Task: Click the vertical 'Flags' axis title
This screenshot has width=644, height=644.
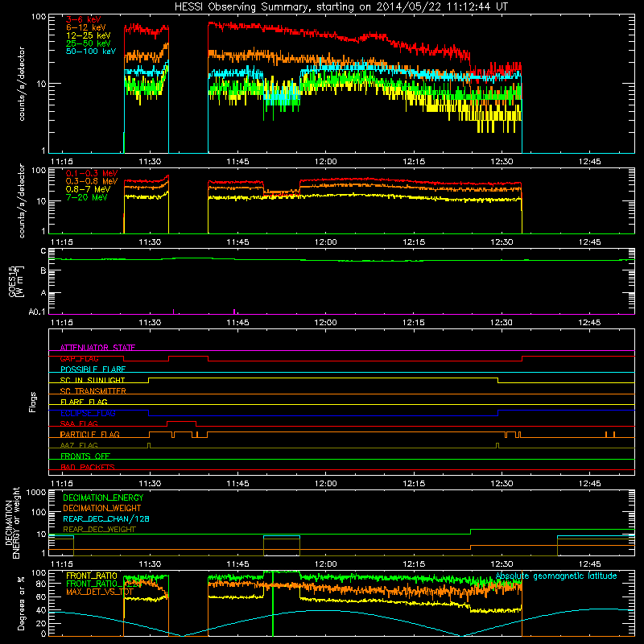Action: tap(33, 402)
